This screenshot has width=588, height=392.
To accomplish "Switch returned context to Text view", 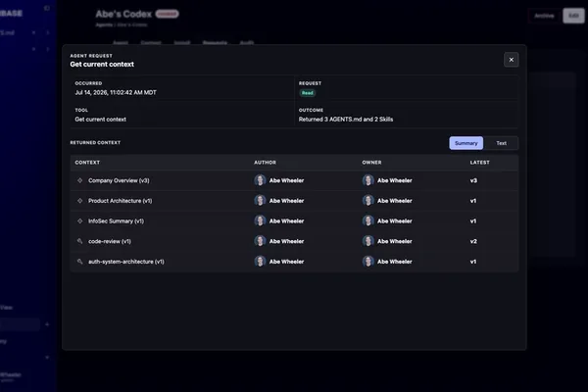I will [501, 143].
